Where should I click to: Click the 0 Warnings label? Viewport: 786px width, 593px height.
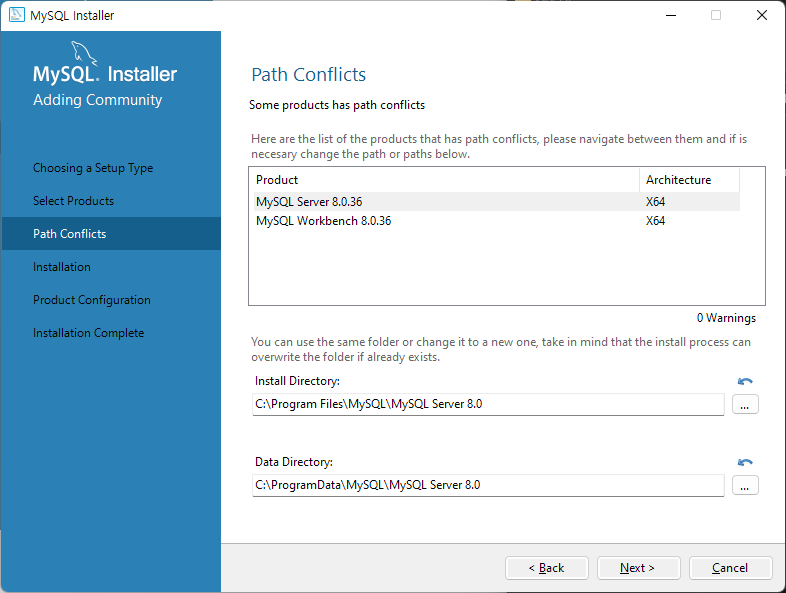point(726,318)
